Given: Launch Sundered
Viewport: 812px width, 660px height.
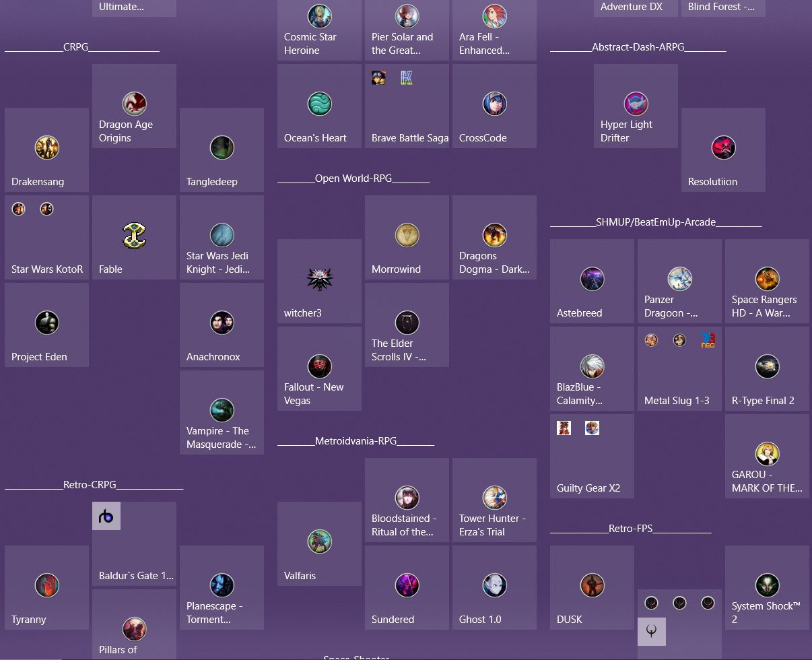Looking at the screenshot, I should (x=407, y=587).
